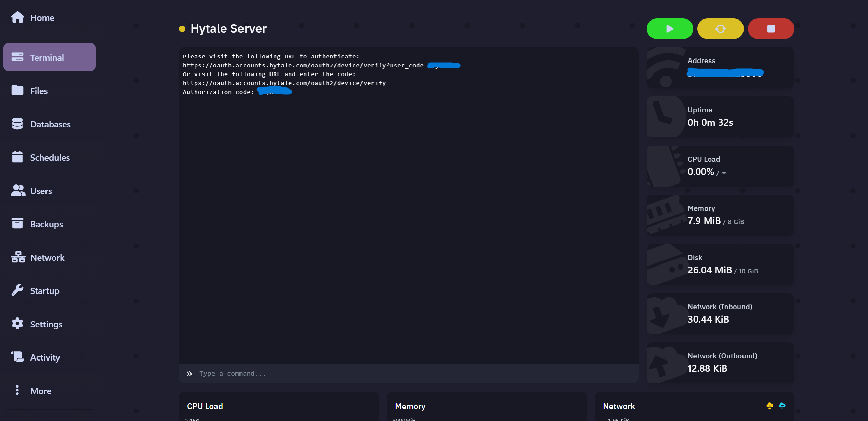Open the Users icon
This screenshot has width=868, height=421.
click(x=18, y=190)
